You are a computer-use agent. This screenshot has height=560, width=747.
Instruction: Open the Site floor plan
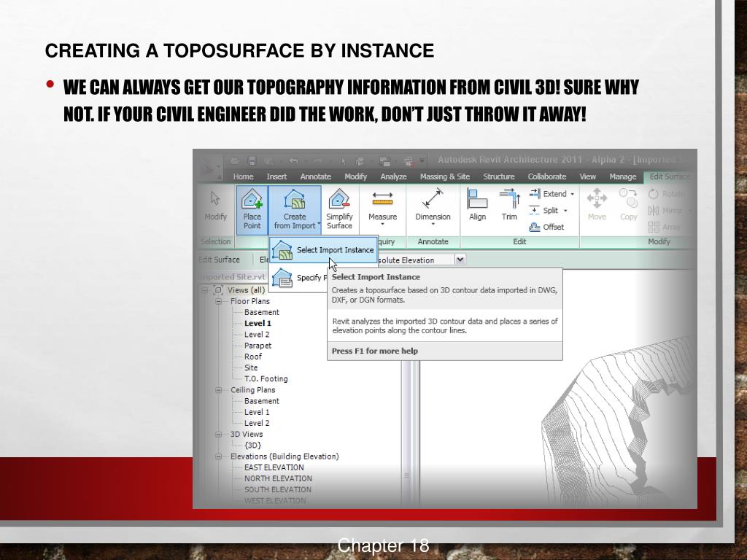pyautogui.click(x=251, y=367)
